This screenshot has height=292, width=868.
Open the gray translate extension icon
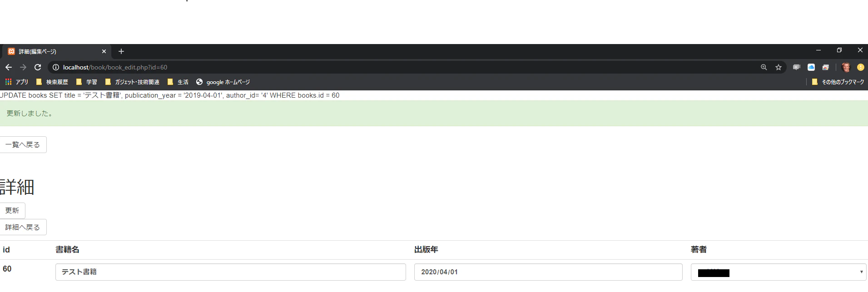[x=797, y=67]
